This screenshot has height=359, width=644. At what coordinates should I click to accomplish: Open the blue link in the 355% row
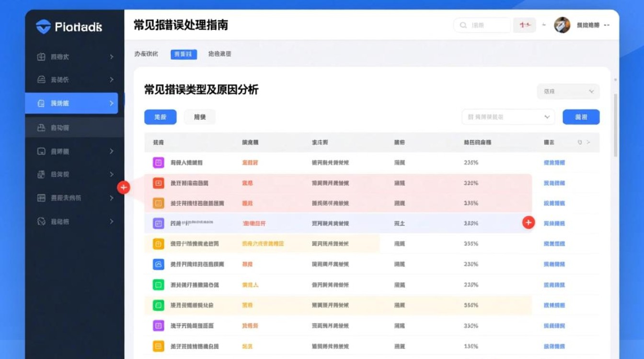554,244
